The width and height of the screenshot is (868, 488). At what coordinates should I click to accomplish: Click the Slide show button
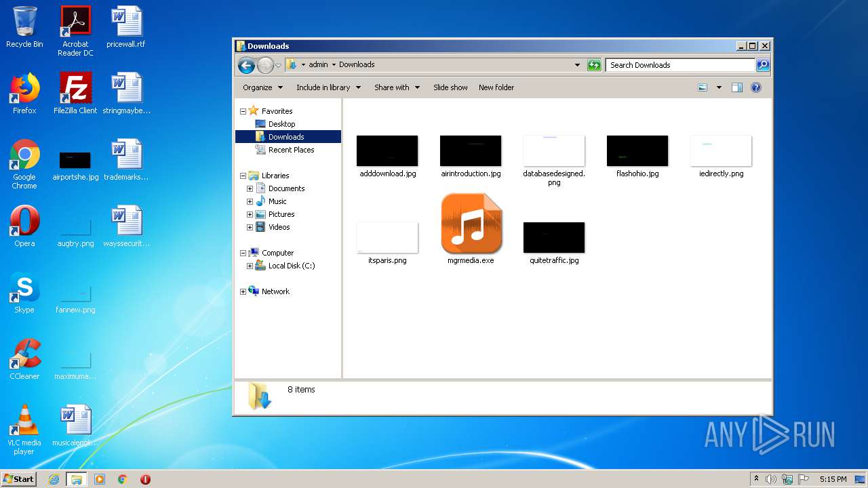point(450,87)
